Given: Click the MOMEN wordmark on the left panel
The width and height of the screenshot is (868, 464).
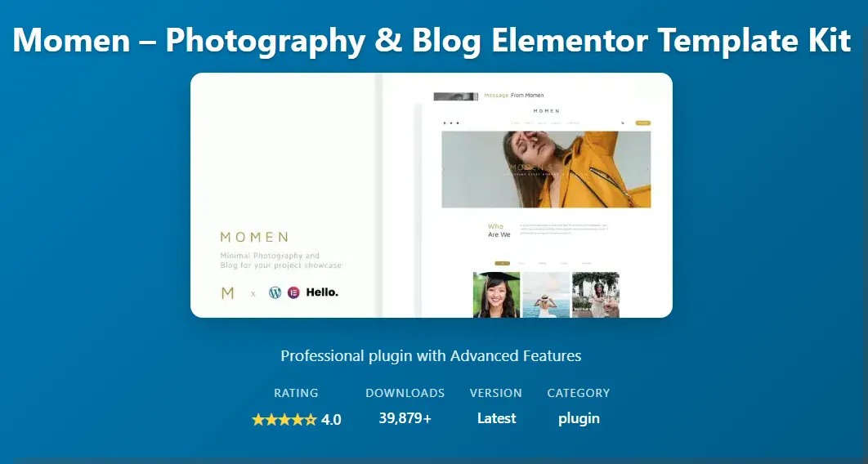Looking at the screenshot, I should pyautogui.click(x=254, y=237).
